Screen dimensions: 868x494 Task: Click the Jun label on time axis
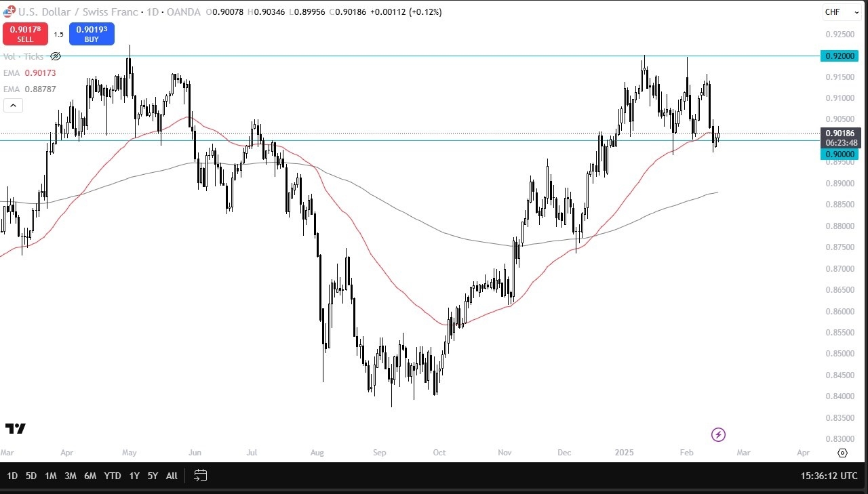point(195,452)
